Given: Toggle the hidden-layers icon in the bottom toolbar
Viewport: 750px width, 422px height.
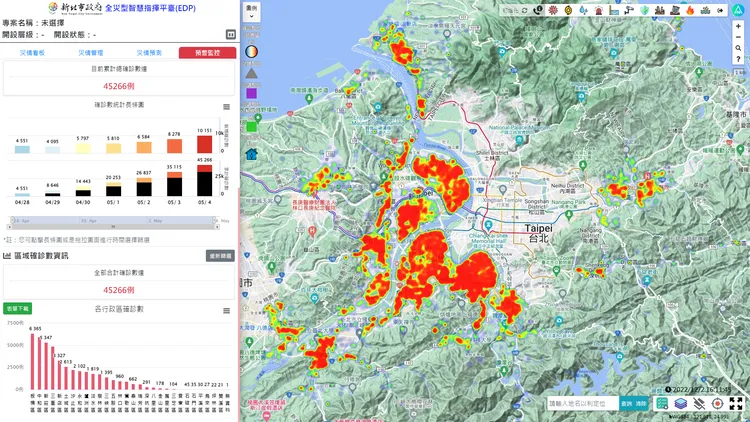Looking at the screenshot, I should [699, 403].
